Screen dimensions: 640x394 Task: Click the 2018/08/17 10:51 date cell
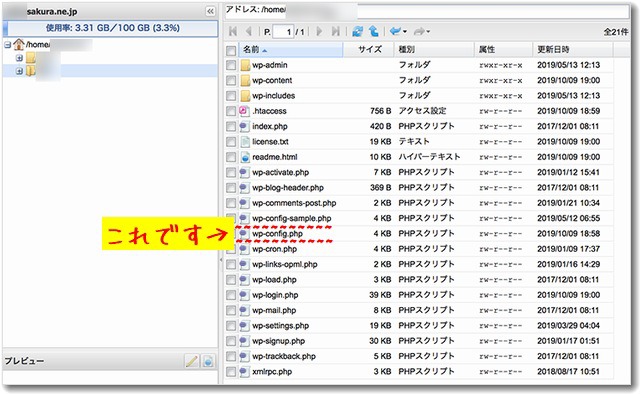[568, 372]
